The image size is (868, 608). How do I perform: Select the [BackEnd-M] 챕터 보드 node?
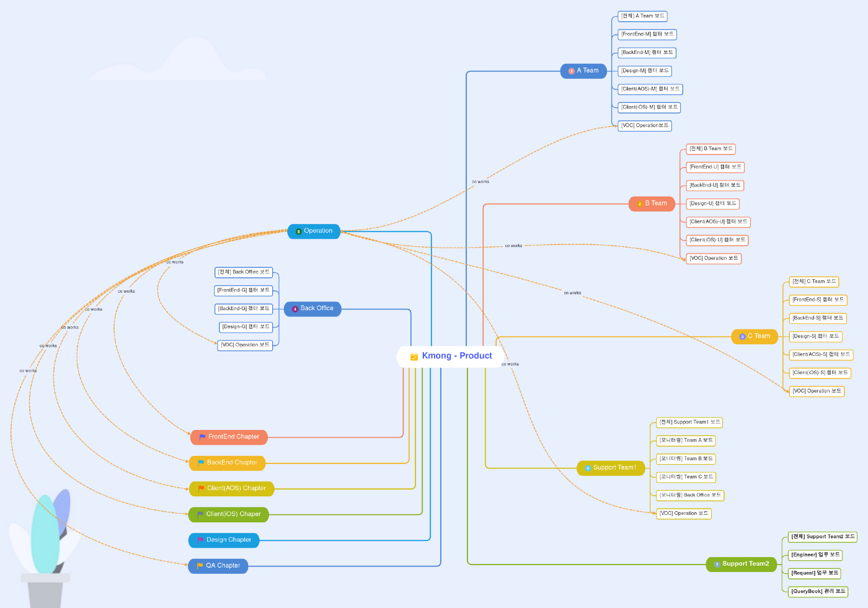click(x=647, y=53)
